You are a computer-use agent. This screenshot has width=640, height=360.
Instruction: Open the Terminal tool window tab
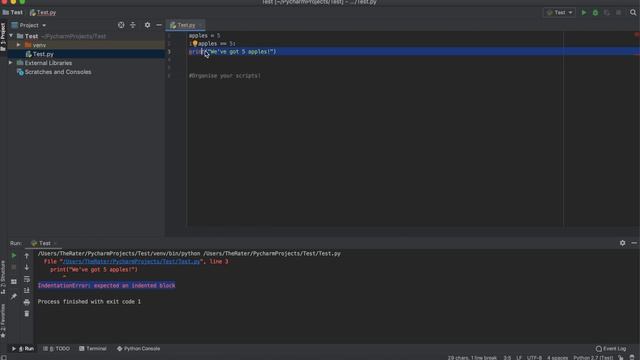(93, 349)
